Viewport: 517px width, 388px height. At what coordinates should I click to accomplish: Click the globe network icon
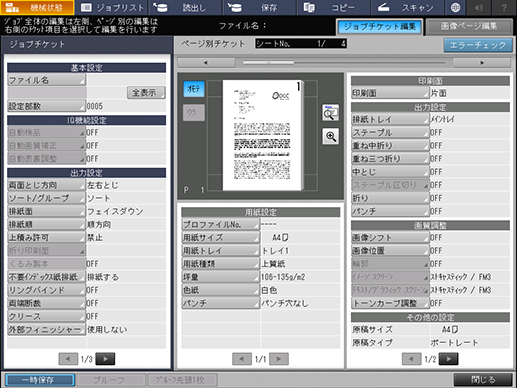[455, 7]
